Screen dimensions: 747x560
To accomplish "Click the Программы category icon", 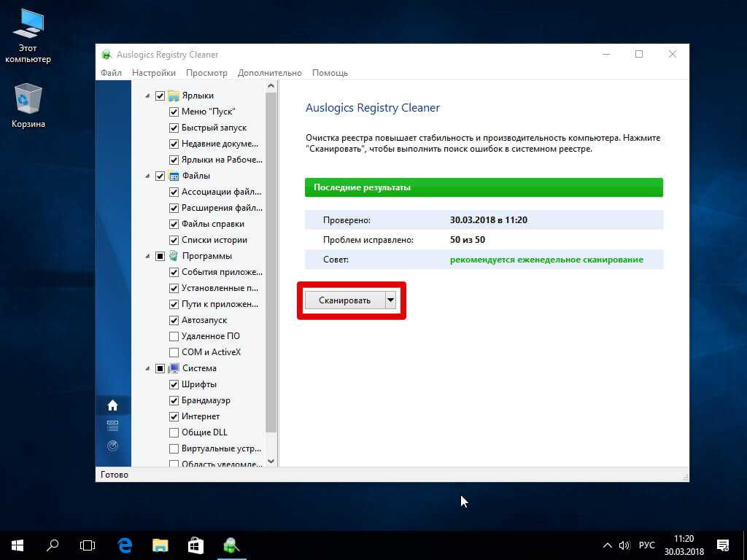I will pyautogui.click(x=174, y=256).
